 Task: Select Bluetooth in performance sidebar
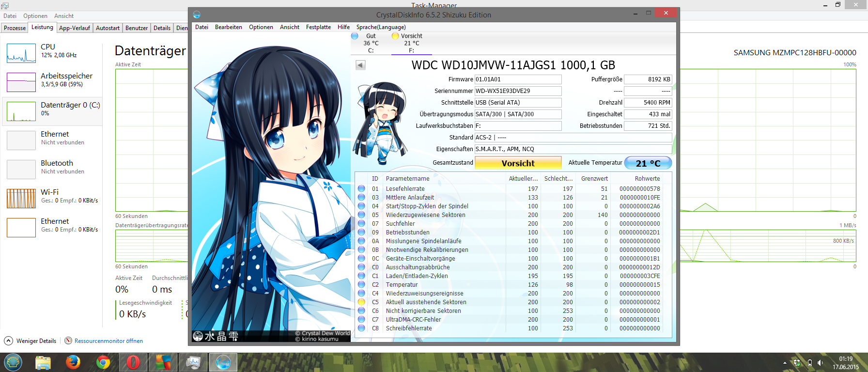[x=52, y=170]
